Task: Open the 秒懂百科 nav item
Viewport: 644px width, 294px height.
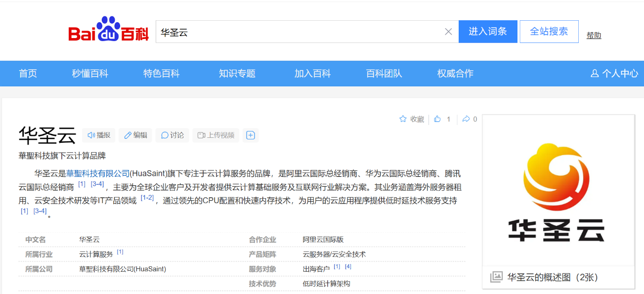Action: coord(90,74)
